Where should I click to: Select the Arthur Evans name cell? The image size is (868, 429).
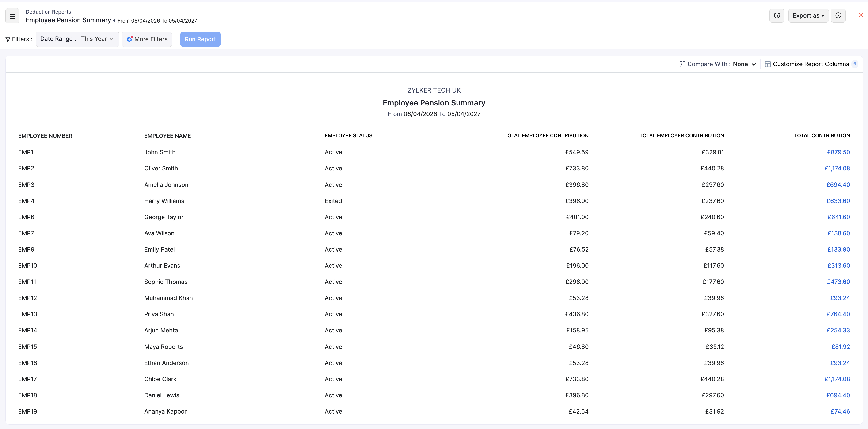click(x=162, y=266)
